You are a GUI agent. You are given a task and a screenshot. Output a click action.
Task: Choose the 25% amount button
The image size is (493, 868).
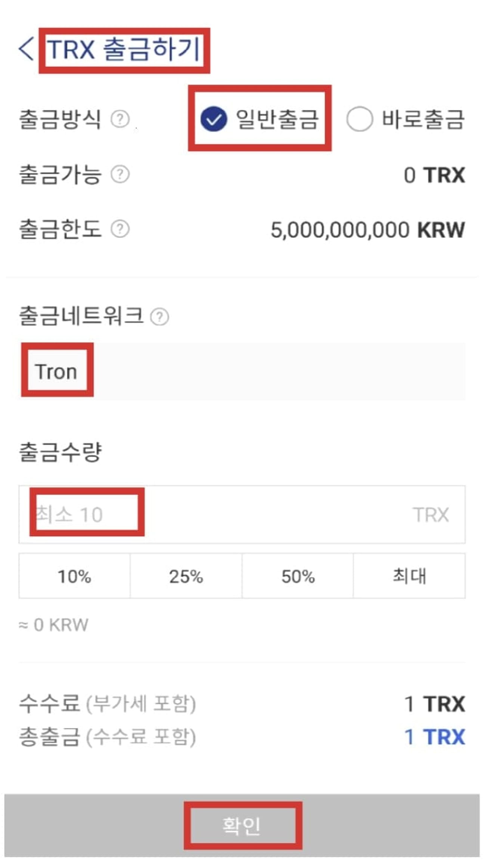pyautogui.click(x=186, y=576)
